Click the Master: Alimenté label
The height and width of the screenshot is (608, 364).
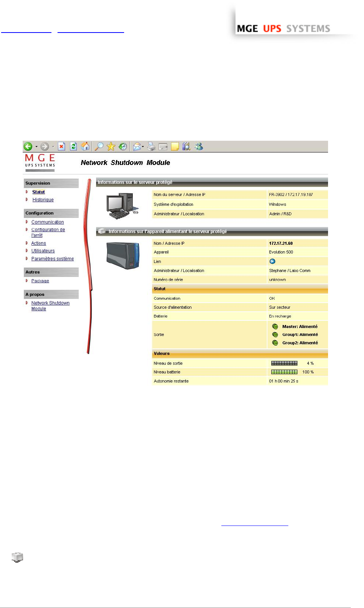click(x=300, y=327)
